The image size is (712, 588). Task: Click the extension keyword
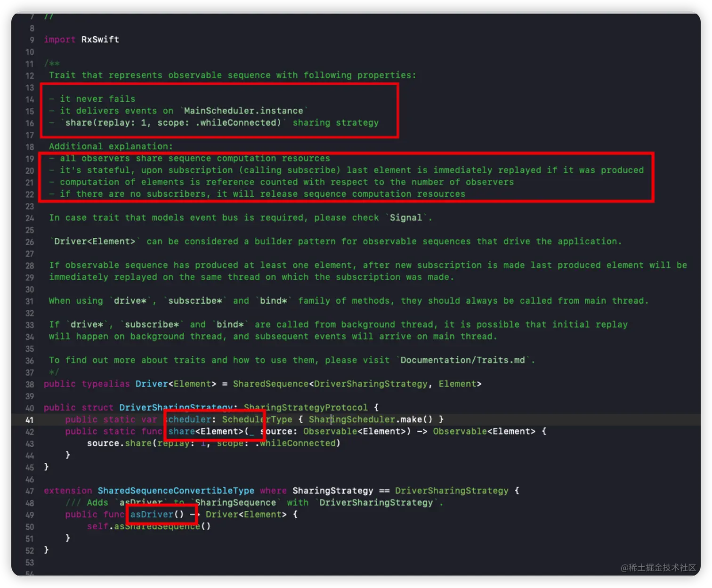(x=68, y=491)
